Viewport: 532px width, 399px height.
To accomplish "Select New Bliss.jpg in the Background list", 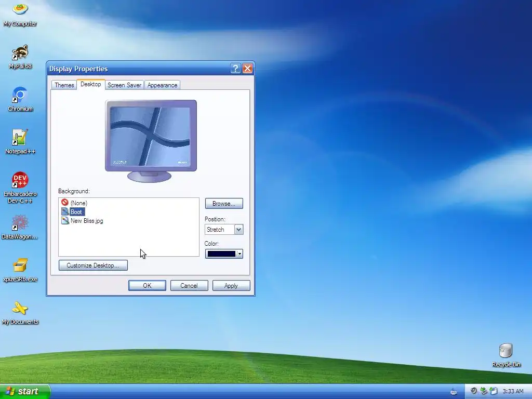I will 87,220.
